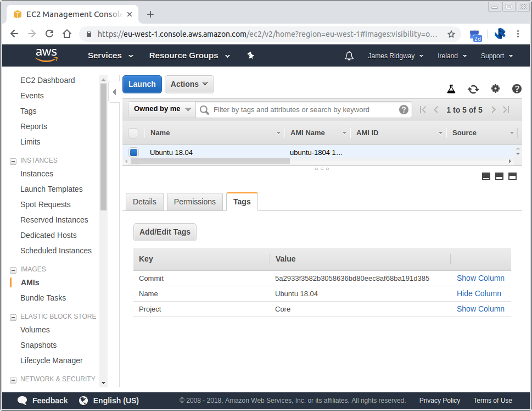Open the pinned shortcuts pushpin icon
Viewport: 532px width, 411px height.
coord(250,55)
